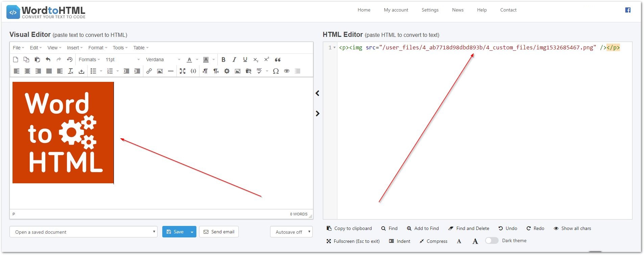Insert a link with chain icon
Screen dimensions: 644x255
click(149, 71)
